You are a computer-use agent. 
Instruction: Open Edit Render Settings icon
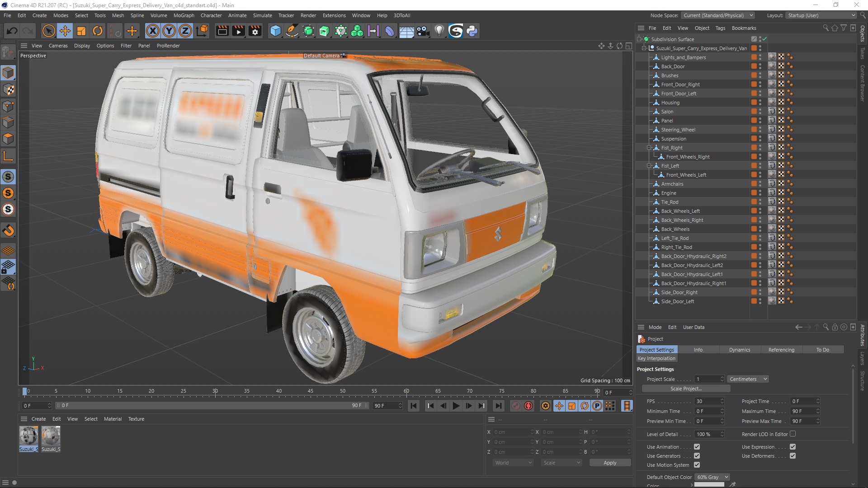click(x=255, y=31)
